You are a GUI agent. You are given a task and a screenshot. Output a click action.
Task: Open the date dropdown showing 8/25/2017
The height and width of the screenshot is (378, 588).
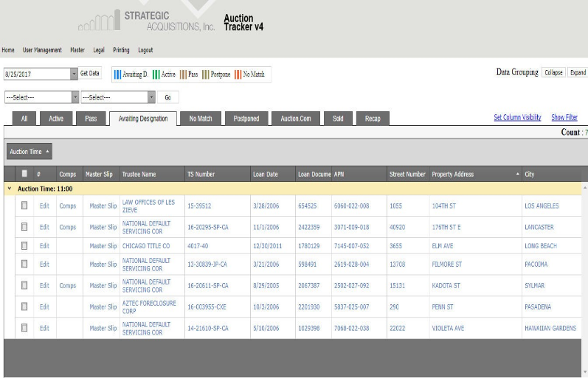click(x=74, y=74)
